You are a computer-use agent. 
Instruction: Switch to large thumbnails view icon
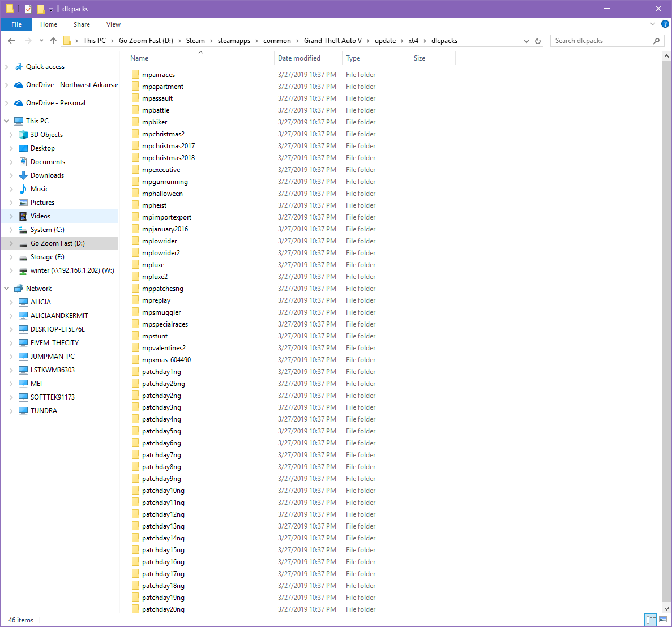coord(663,620)
